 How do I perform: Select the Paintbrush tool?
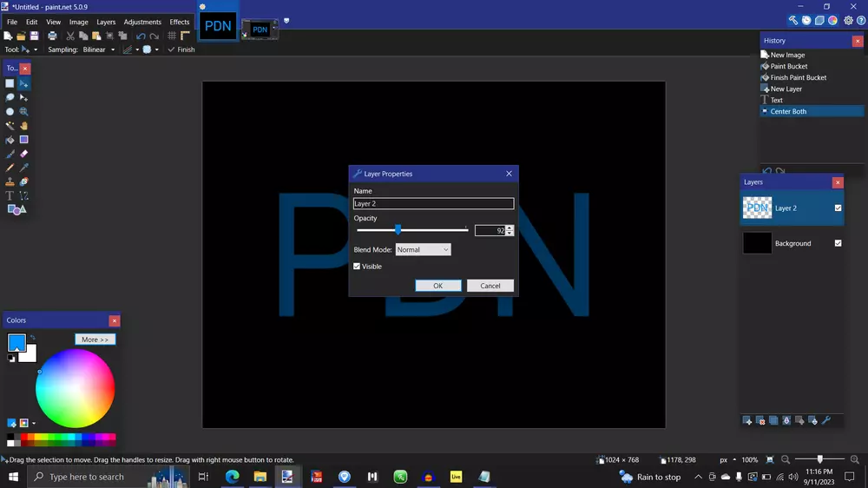tap(10, 154)
